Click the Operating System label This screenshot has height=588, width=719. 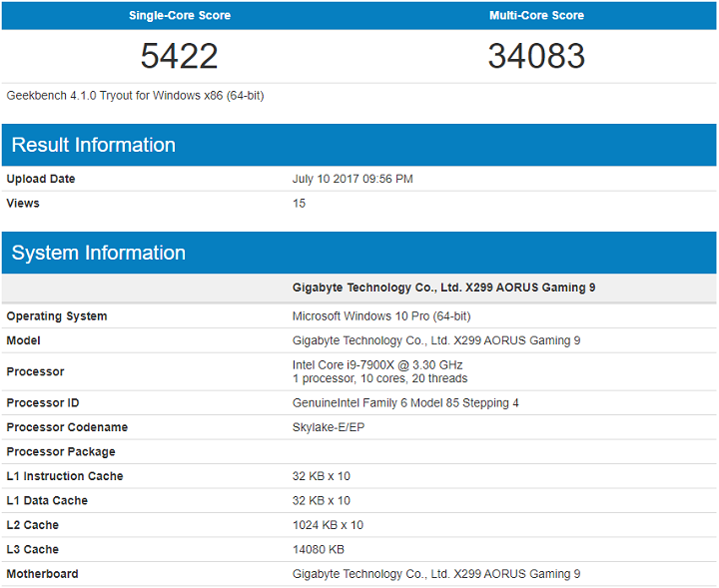click(x=57, y=316)
